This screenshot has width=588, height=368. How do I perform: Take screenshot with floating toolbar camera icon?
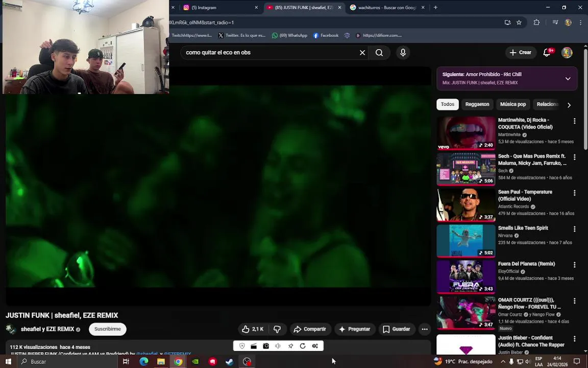coord(266,346)
